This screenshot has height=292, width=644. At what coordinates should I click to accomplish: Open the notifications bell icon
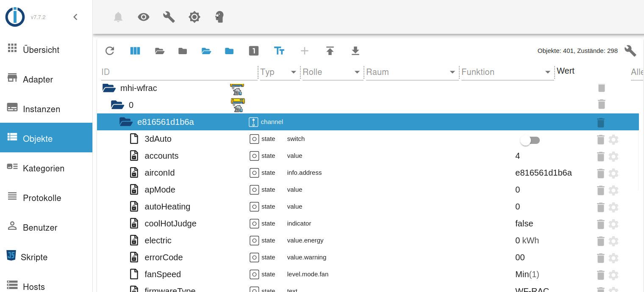tap(118, 17)
